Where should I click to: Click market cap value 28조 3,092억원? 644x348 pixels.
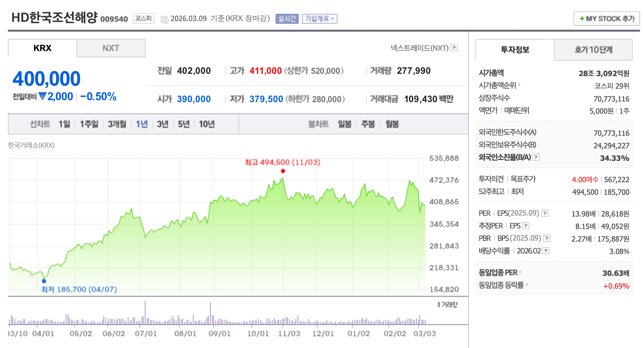(x=604, y=73)
